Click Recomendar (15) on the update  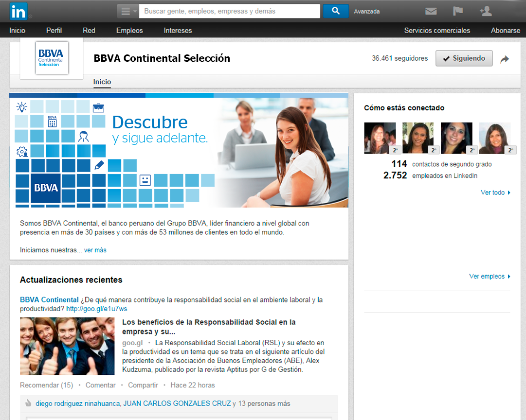click(x=46, y=385)
